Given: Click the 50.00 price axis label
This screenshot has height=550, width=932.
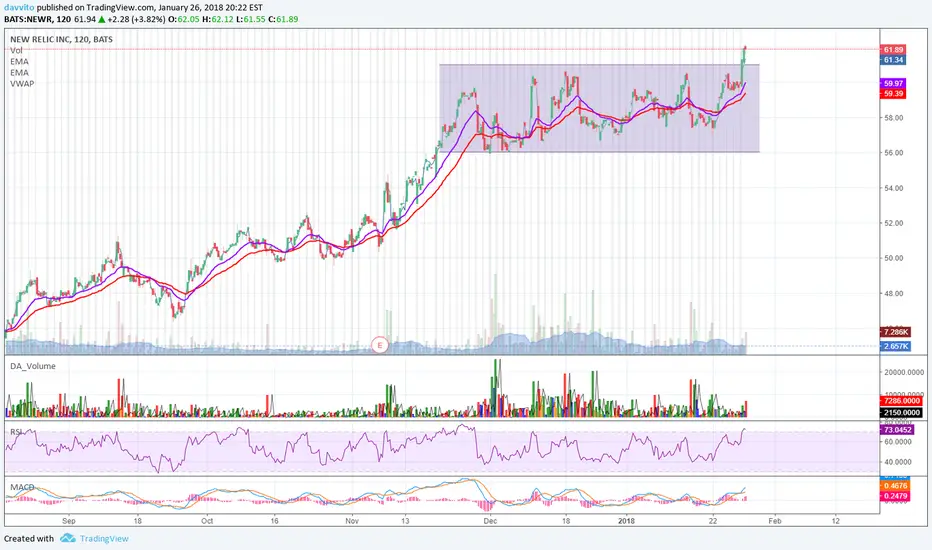Looking at the screenshot, I should coord(893,259).
